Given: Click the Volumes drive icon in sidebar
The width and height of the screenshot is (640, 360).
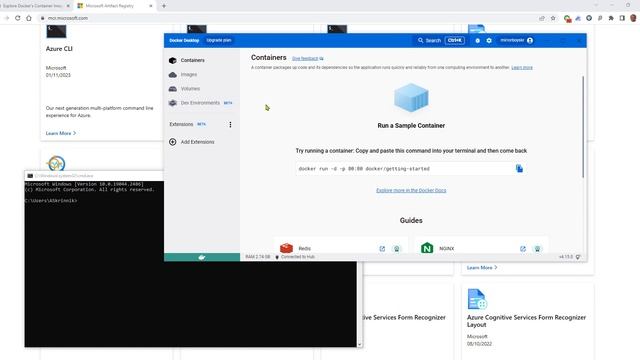Looking at the screenshot, I should click(173, 89).
